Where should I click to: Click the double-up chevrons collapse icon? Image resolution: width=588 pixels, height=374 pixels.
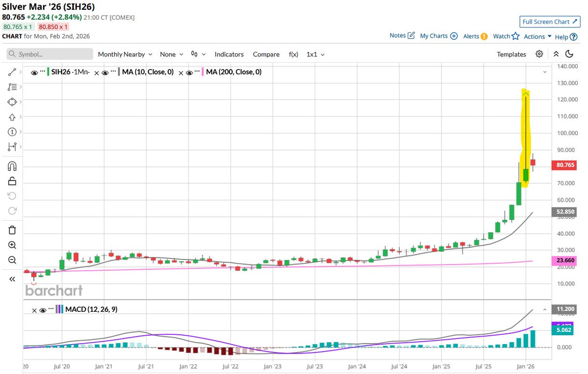coord(556,54)
